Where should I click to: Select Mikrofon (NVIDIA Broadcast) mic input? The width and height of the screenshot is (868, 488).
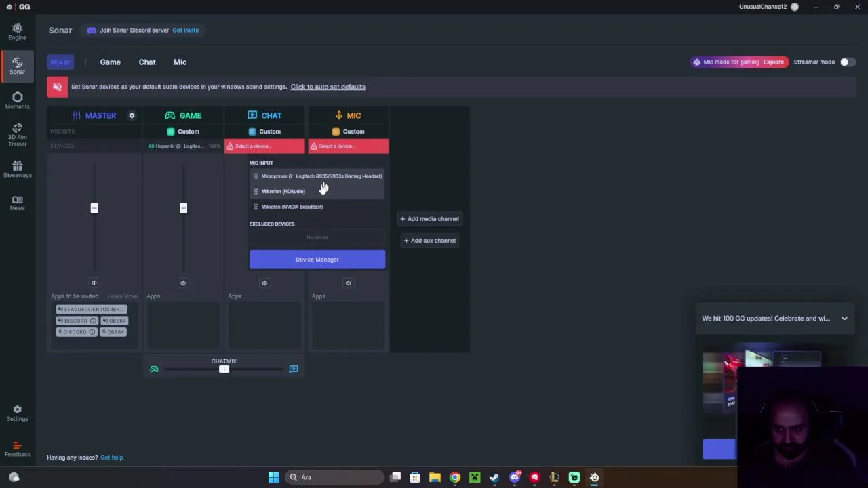(x=317, y=207)
